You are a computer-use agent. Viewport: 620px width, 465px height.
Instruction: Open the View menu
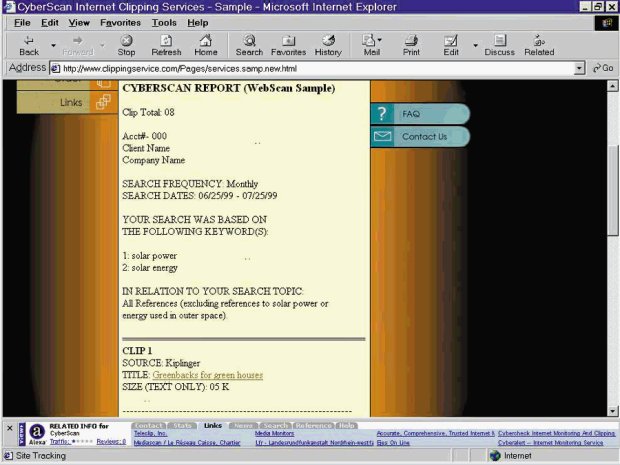79,23
